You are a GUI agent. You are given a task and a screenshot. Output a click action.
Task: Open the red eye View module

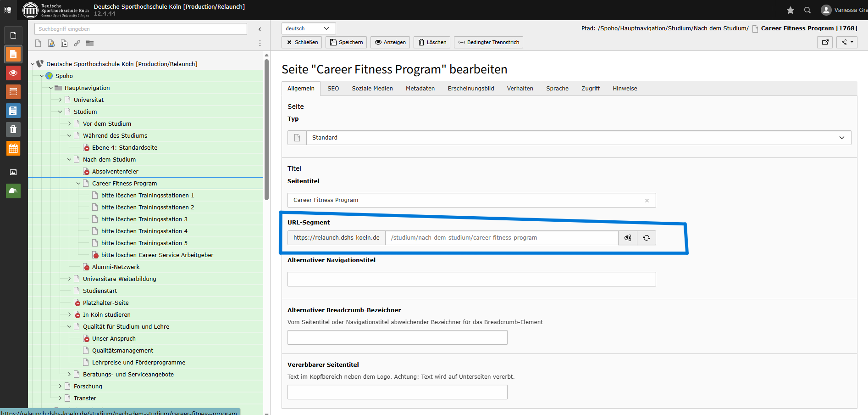[x=13, y=73]
